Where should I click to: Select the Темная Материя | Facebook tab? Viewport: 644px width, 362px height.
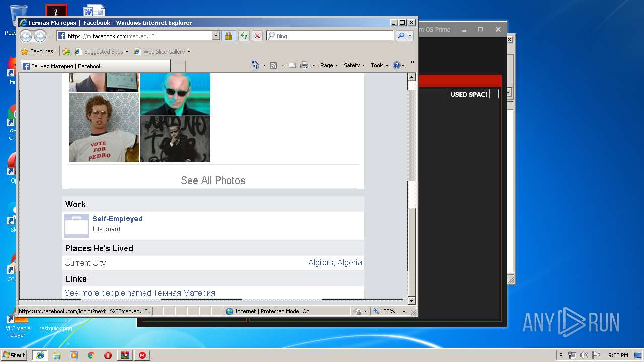95,66
